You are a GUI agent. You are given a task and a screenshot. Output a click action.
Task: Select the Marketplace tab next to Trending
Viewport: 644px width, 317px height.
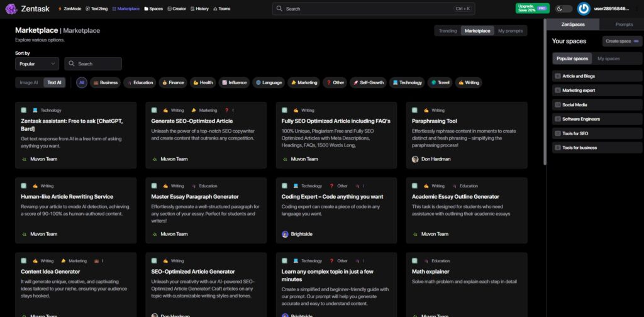[477, 31]
